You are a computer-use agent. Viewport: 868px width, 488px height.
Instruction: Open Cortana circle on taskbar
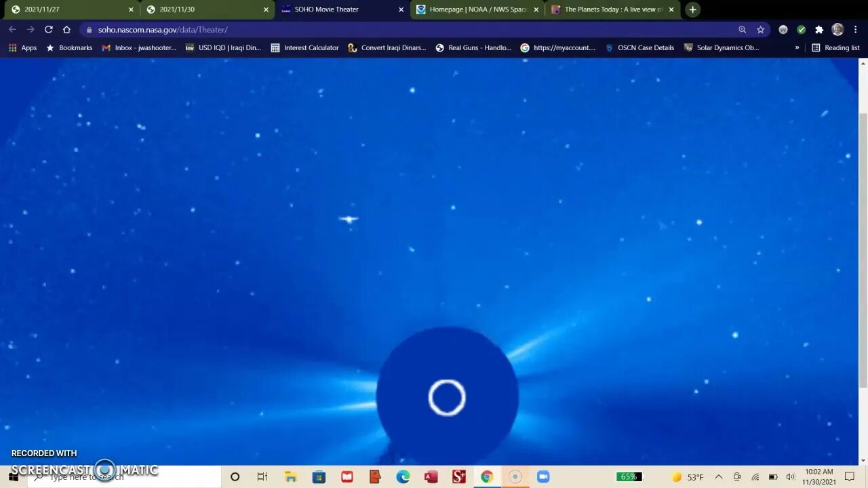click(x=235, y=477)
